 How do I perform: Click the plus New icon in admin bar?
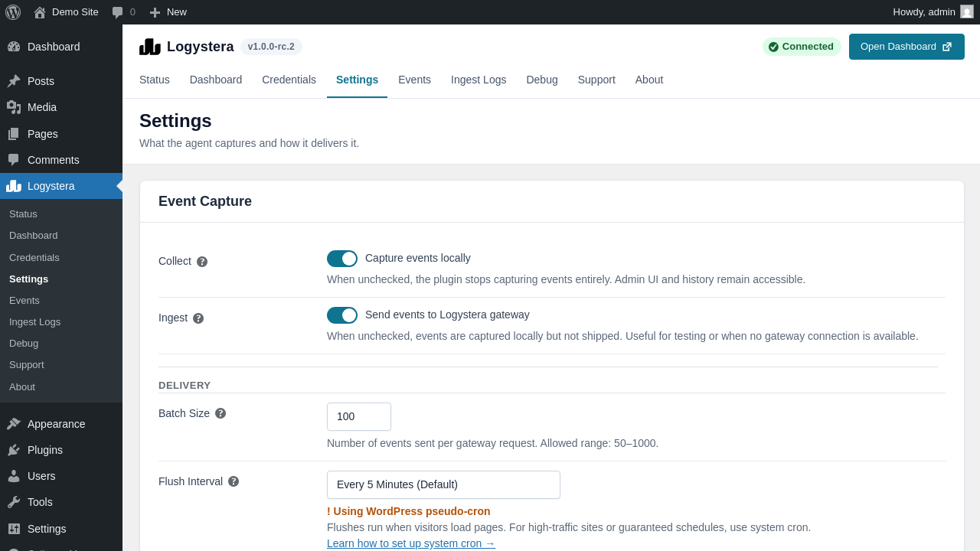click(x=155, y=12)
